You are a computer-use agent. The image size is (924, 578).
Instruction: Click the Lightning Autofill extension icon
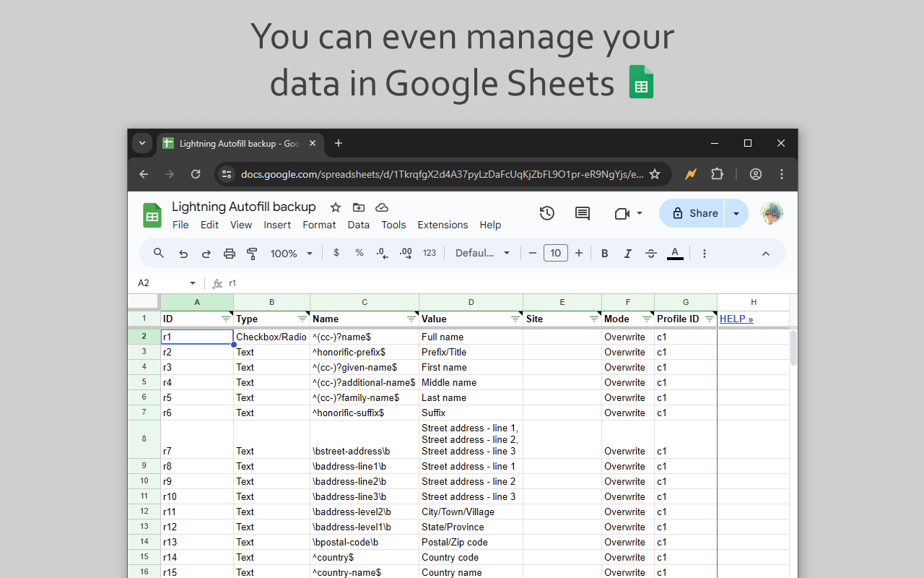point(691,174)
